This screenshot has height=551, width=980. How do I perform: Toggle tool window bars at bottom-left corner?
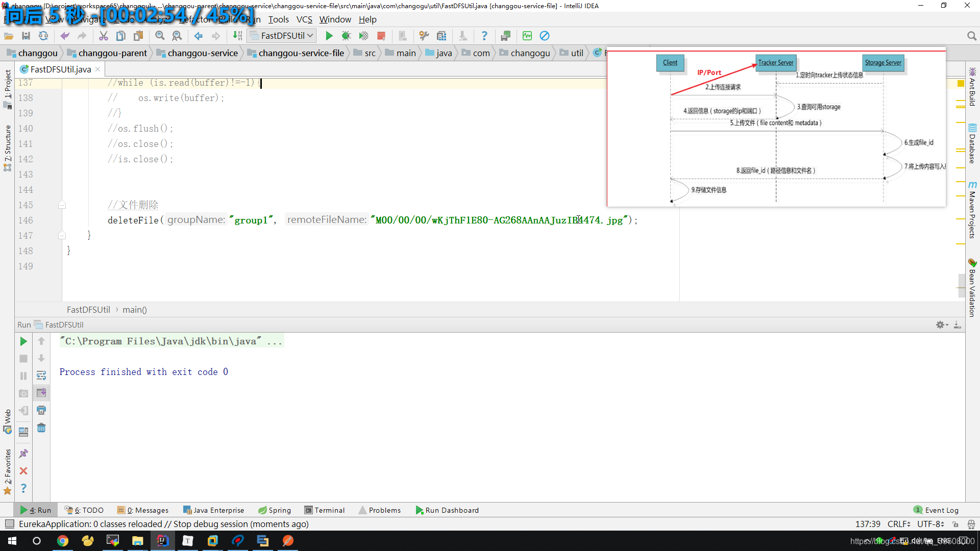(x=9, y=524)
